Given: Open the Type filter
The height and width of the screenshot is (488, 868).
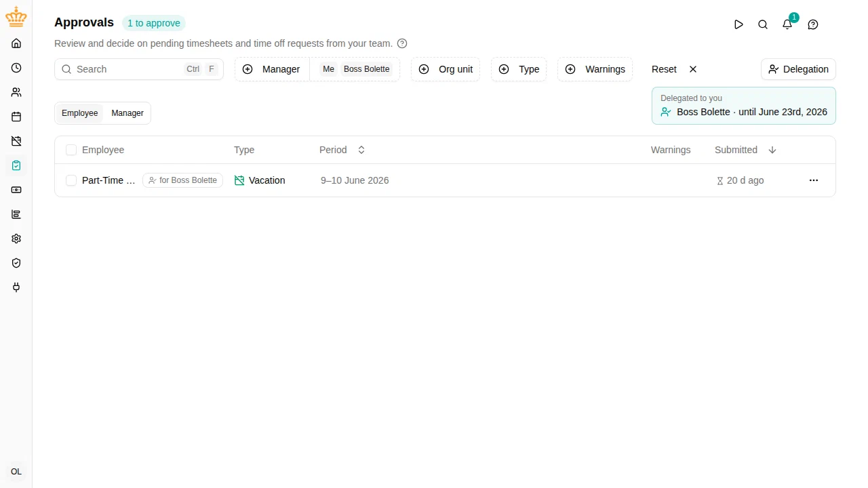Looking at the screenshot, I should (x=519, y=69).
